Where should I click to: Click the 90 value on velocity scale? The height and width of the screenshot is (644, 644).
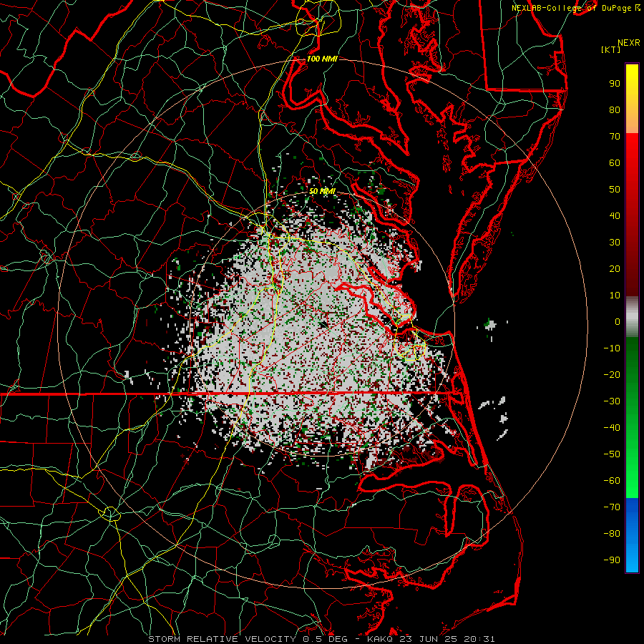point(615,84)
